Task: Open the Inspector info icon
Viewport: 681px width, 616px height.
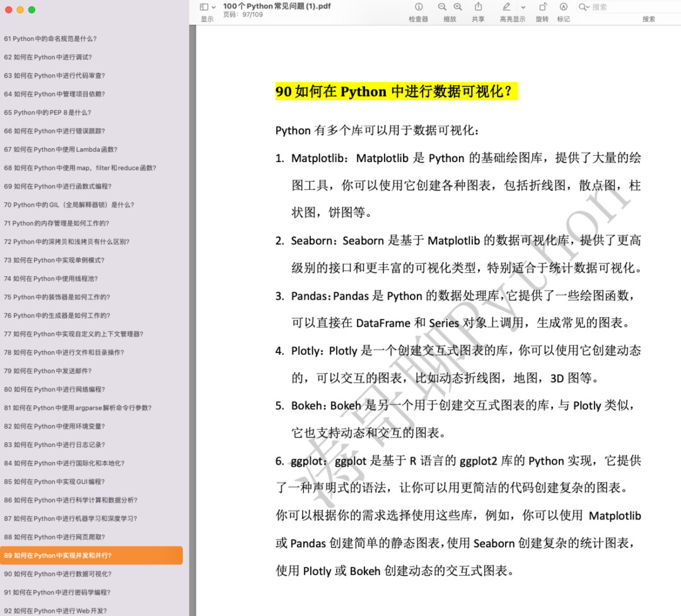Action: tap(419, 6)
